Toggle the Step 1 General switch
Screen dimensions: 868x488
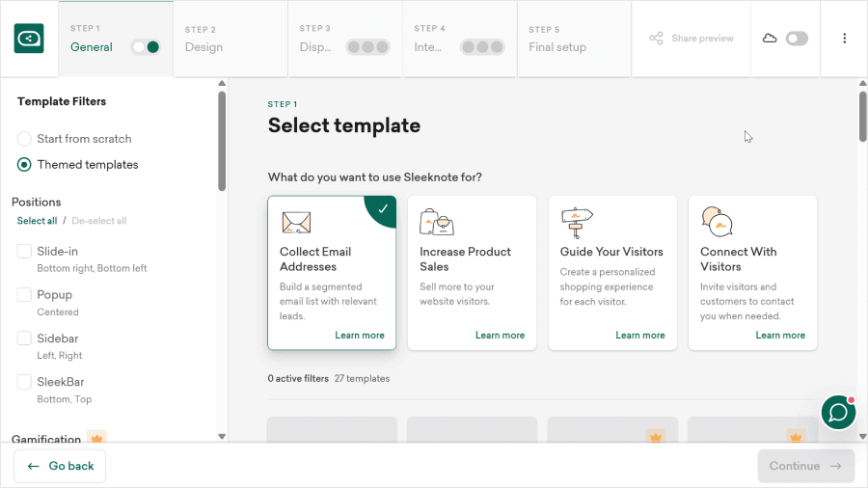146,47
